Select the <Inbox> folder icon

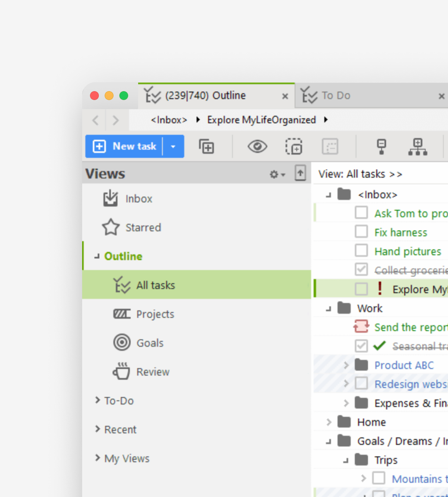coord(344,194)
